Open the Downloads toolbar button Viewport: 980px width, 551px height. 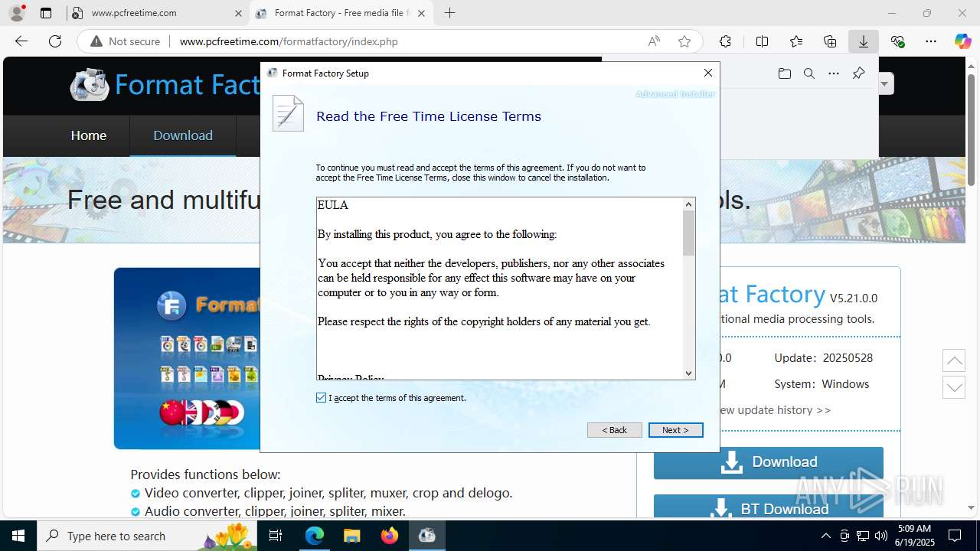click(864, 41)
